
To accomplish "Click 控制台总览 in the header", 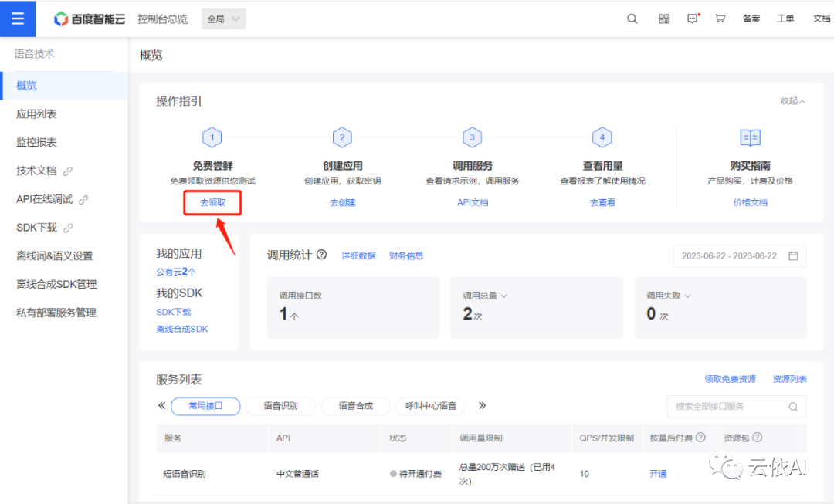I will tap(163, 19).
